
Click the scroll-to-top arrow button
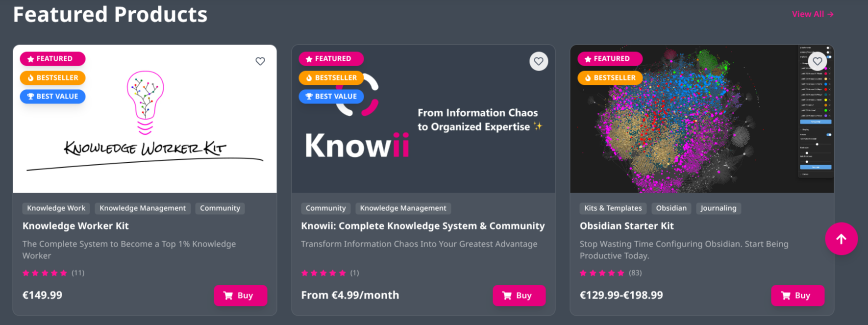click(x=841, y=239)
